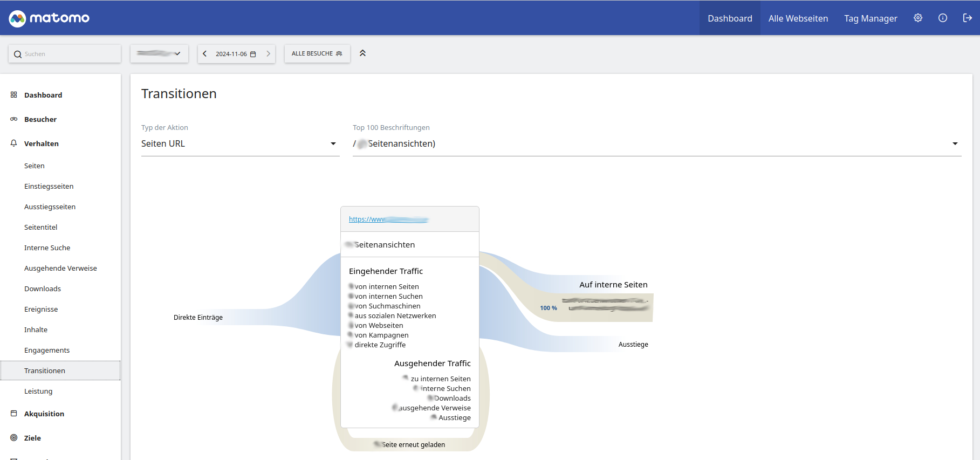Click the Auf interne Seiten heading
980x460 pixels.
coord(613,285)
